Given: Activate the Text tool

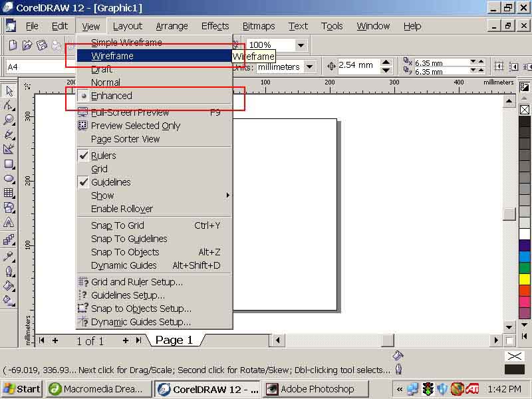Looking at the screenshot, I should (x=9, y=223).
